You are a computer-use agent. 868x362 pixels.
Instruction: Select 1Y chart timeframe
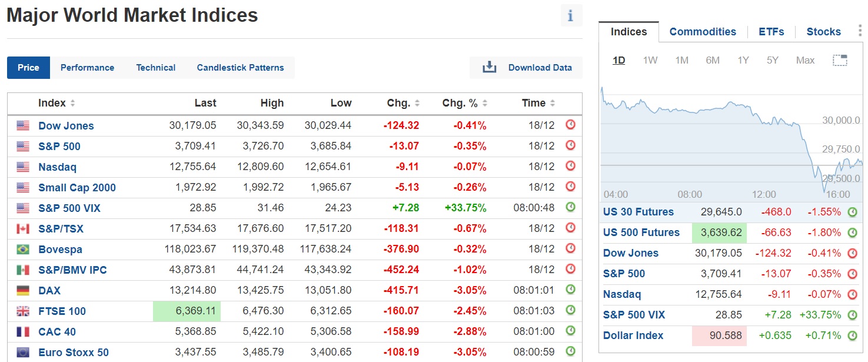pyautogui.click(x=743, y=60)
